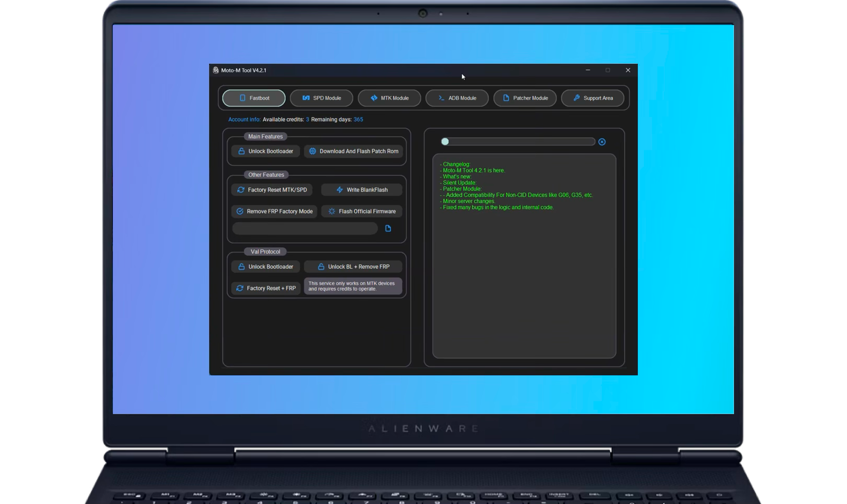Click Write BlankFlash button

(x=362, y=190)
